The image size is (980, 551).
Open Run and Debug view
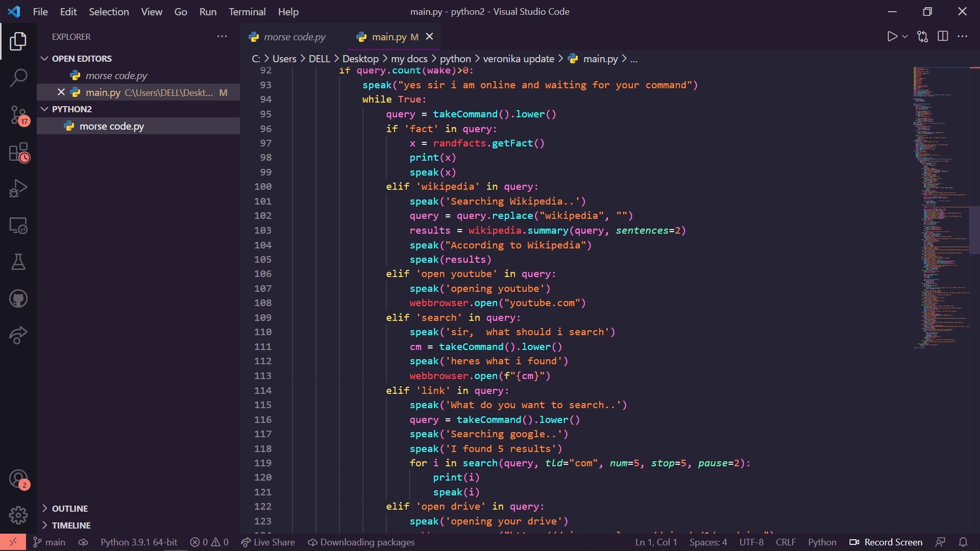pyautogui.click(x=18, y=188)
